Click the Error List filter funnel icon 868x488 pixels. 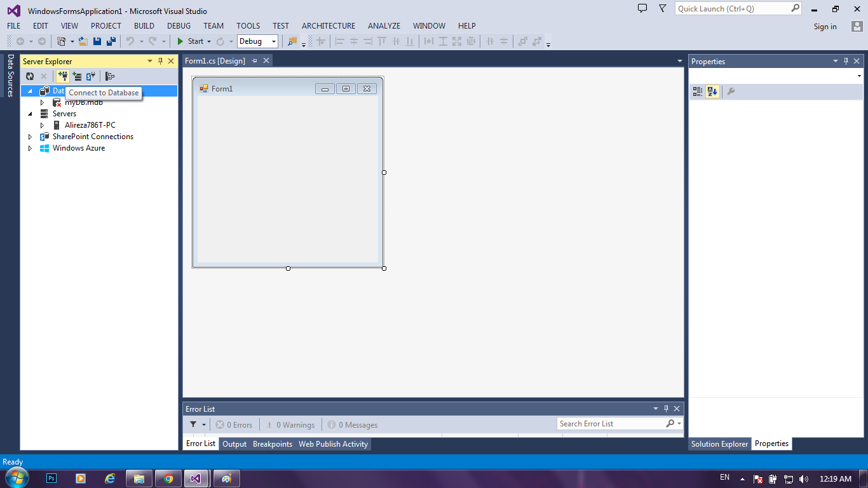[193, 424]
